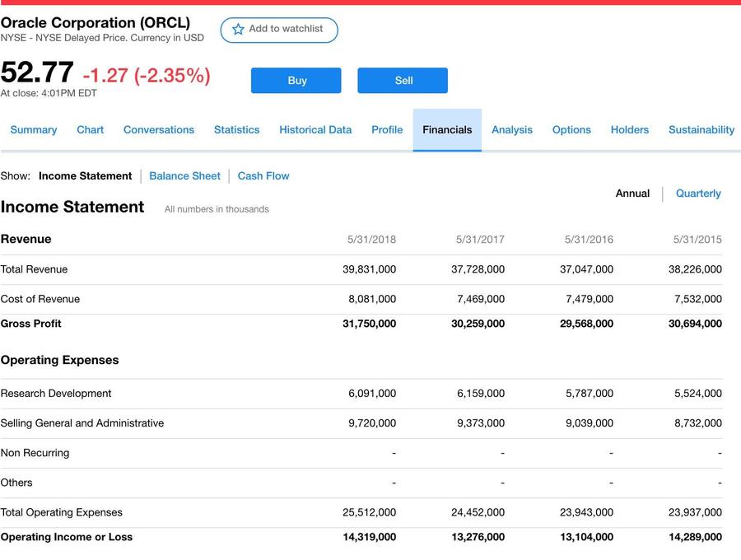Go to the Statistics tab
741x560 pixels.
(237, 130)
